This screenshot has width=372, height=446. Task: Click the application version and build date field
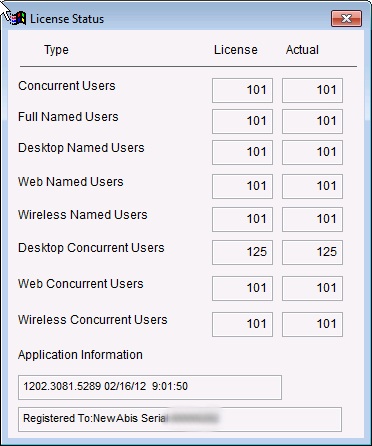[150, 387]
